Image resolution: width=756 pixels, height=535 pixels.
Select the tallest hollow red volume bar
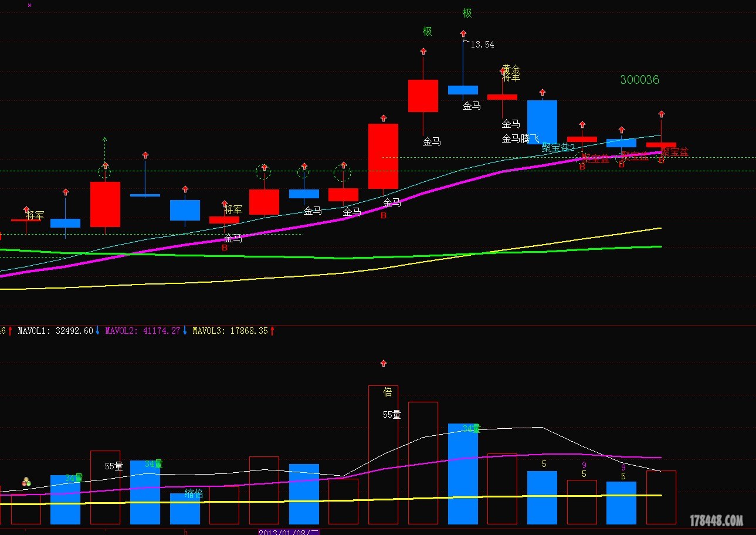[383, 455]
